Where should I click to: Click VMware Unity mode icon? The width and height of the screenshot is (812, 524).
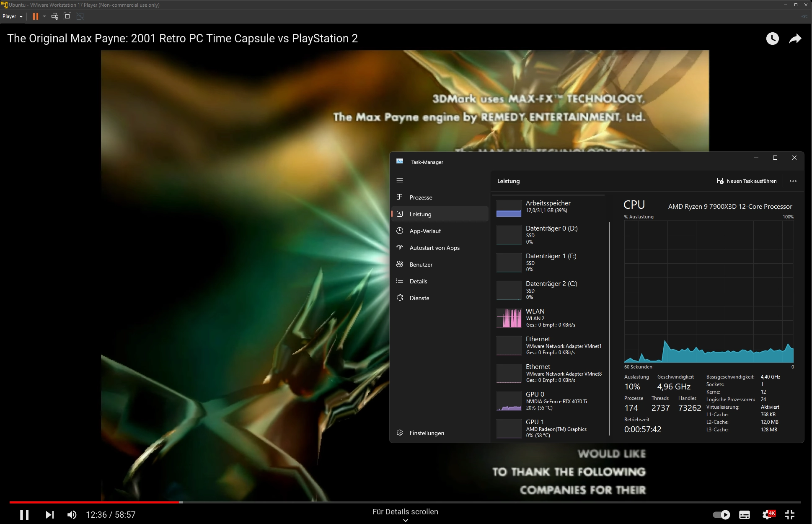[80, 16]
